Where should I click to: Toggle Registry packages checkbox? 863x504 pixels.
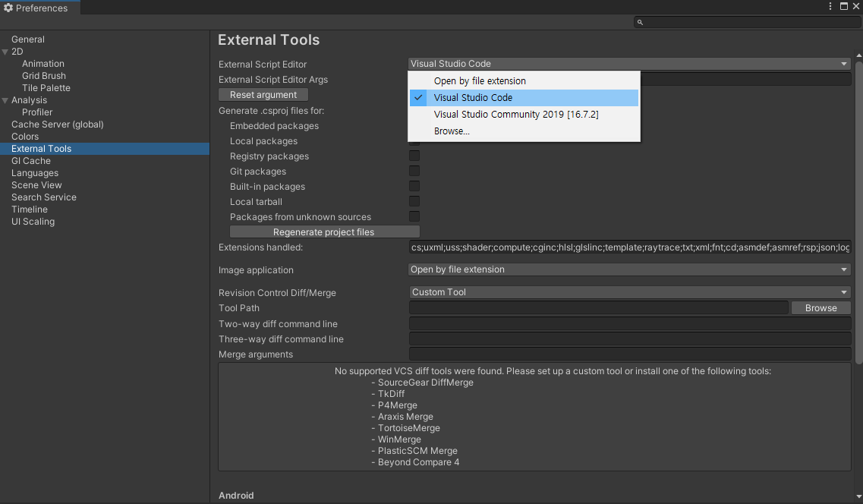coord(414,156)
